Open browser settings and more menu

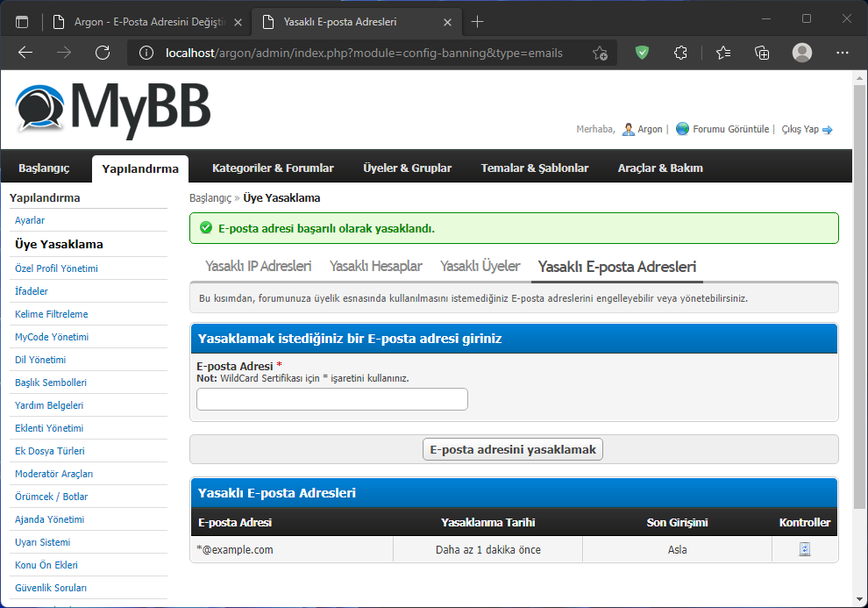click(x=843, y=53)
